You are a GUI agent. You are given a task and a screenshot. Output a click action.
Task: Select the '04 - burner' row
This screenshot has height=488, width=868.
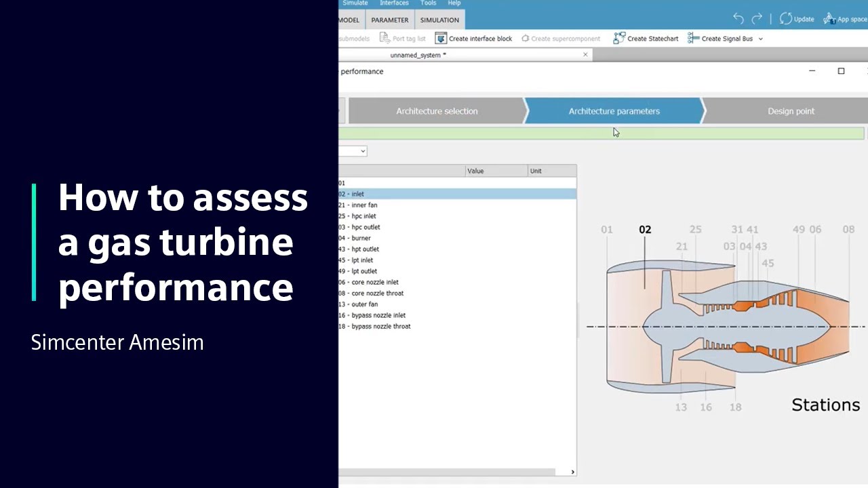pos(457,238)
